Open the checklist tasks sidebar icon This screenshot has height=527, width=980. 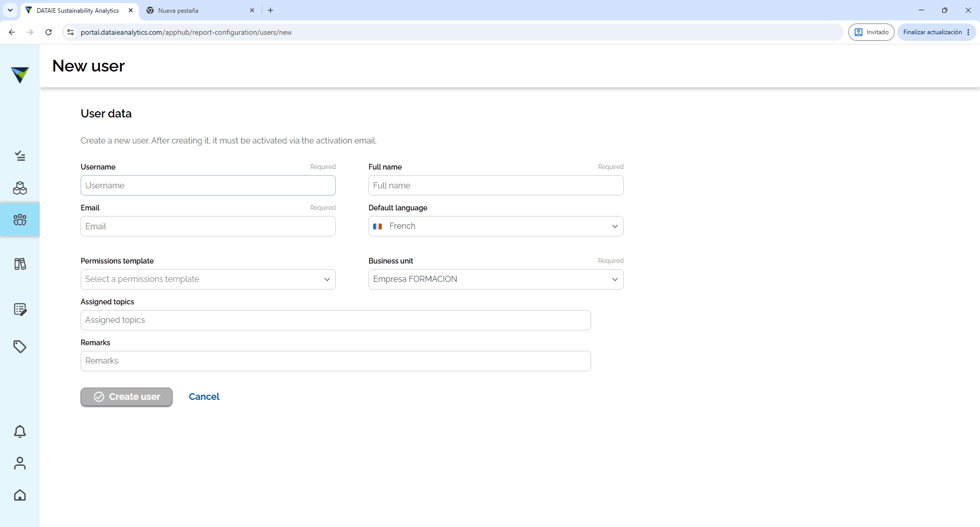[20, 156]
